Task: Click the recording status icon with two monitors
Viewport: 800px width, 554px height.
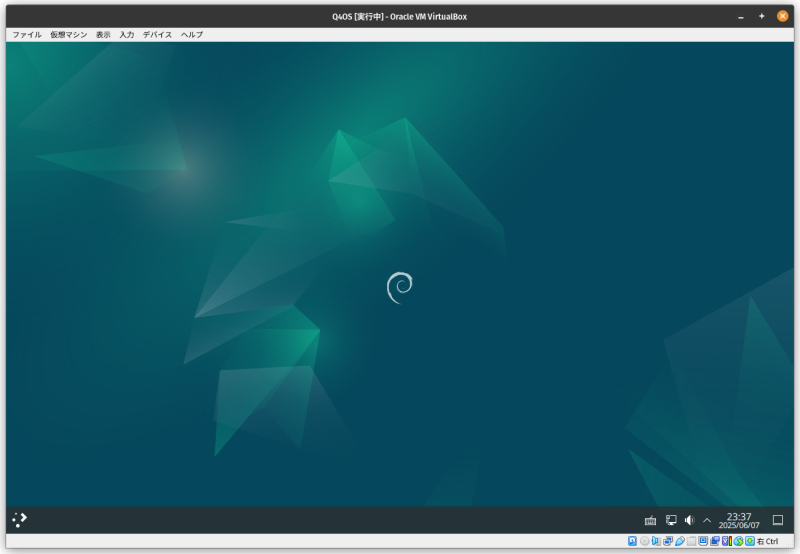Action: pyautogui.click(x=715, y=541)
